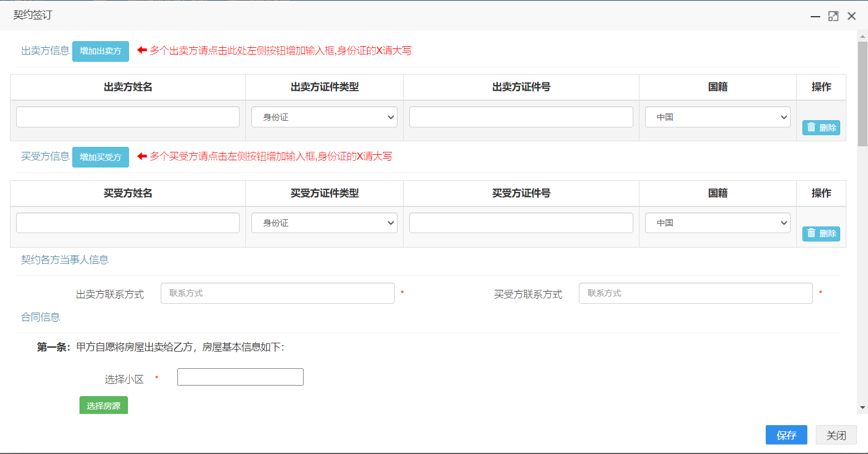The width and height of the screenshot is (868, 454).
Task: Click the 买受方姓名 input field
Action: [x=128, y=223]
